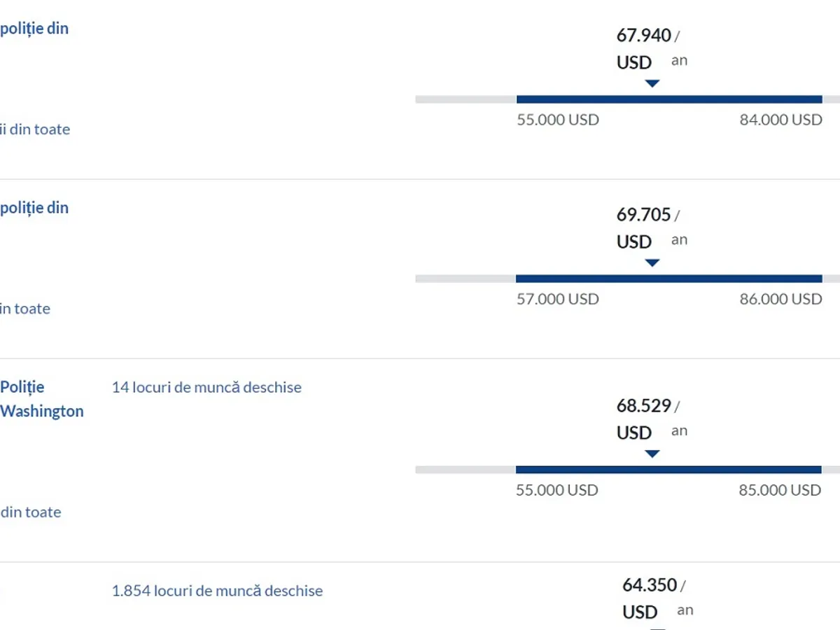840x630 pixels.
Task: Open the "poliție din" title beside 69.705 USD
Action: click(x=34, y=208)
